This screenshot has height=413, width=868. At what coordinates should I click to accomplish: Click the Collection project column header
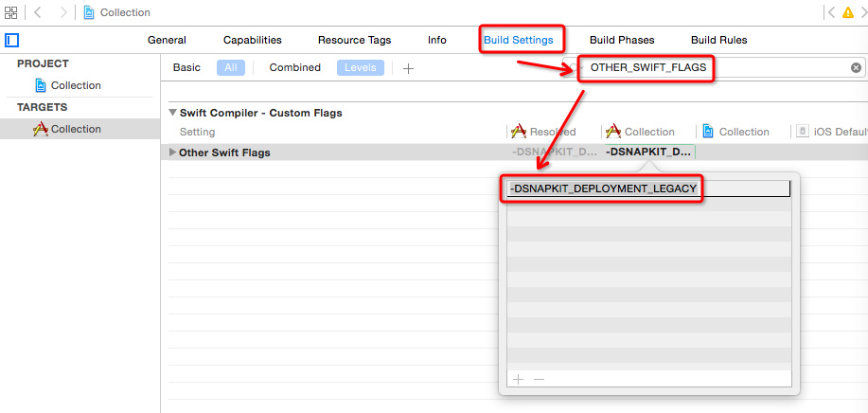[x=735, y=132]
